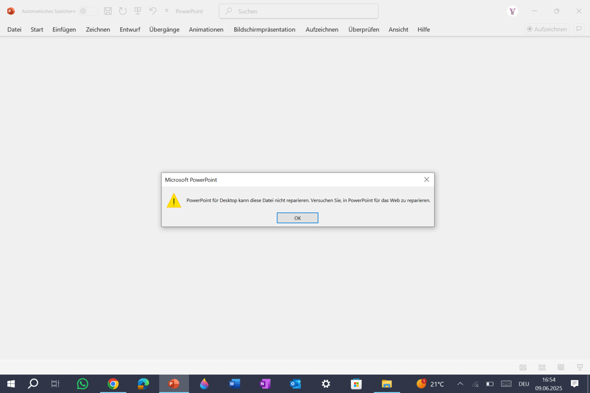Open the network icon in system tray
This screenshot has height=393, width=590.
[x=475, y=384]
